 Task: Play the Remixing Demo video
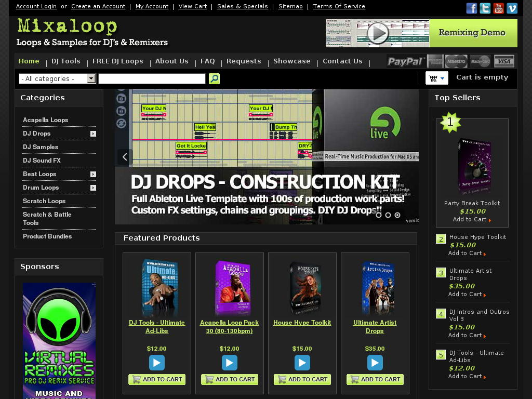(x=378, y=33)
